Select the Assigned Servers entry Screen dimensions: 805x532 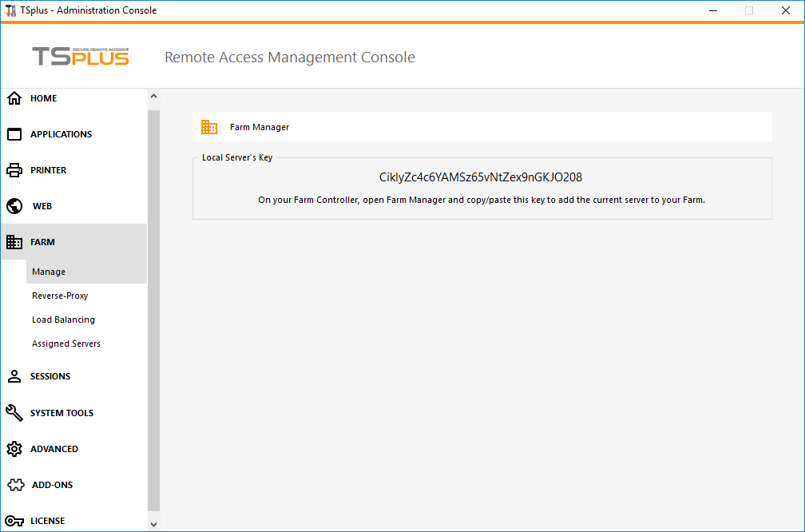(x=66, y=343)
